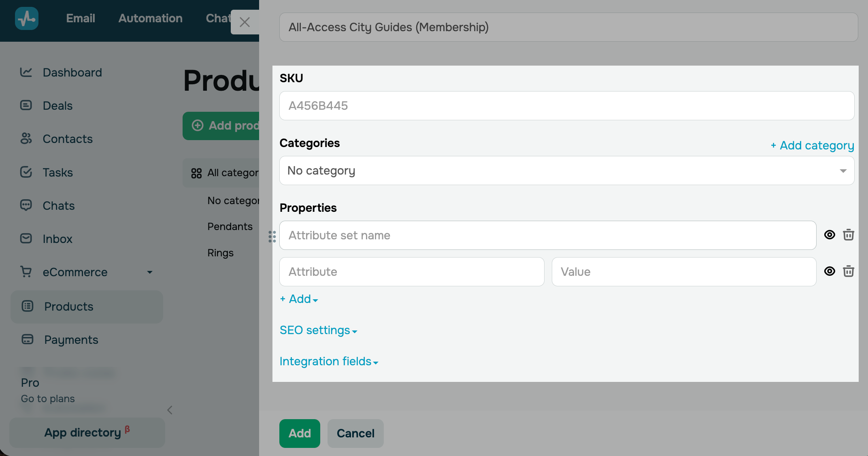This screenshot has height=456, width=868.
Task: Delete the attribute set name row
Action: pyautogui.click(x=849, y=235)
